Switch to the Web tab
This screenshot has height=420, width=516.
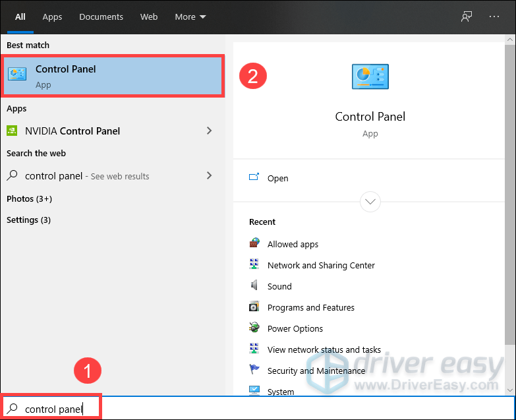point(149,16)
